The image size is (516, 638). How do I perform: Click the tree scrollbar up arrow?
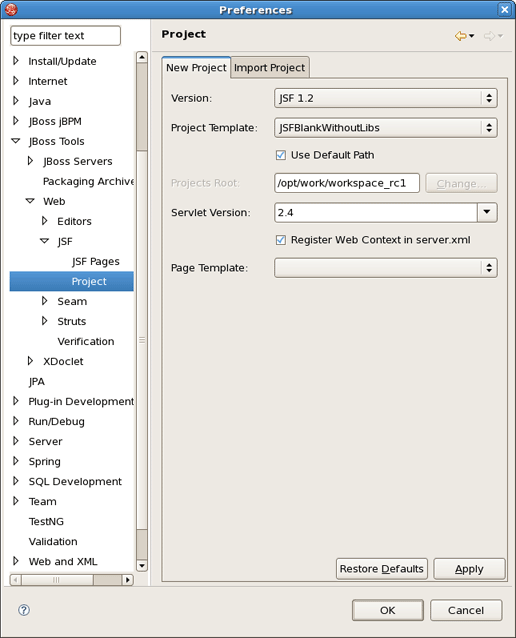click(x=142, y=57)
